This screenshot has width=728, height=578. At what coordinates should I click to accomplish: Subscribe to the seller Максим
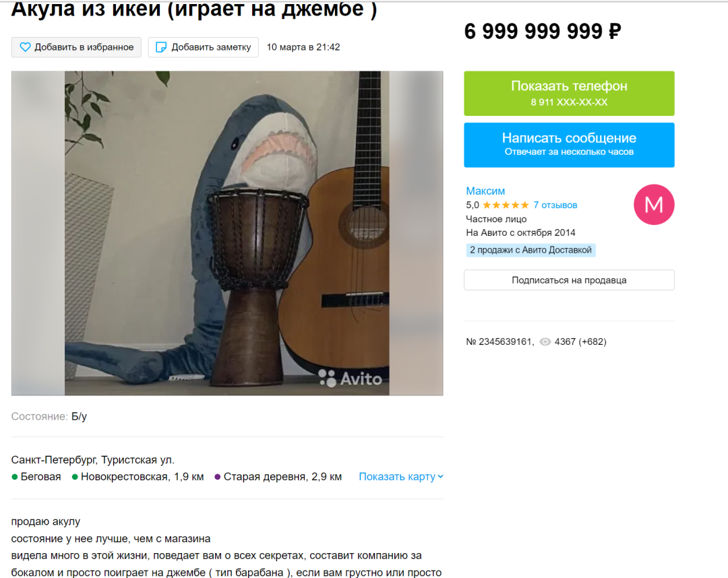[569, 280]
